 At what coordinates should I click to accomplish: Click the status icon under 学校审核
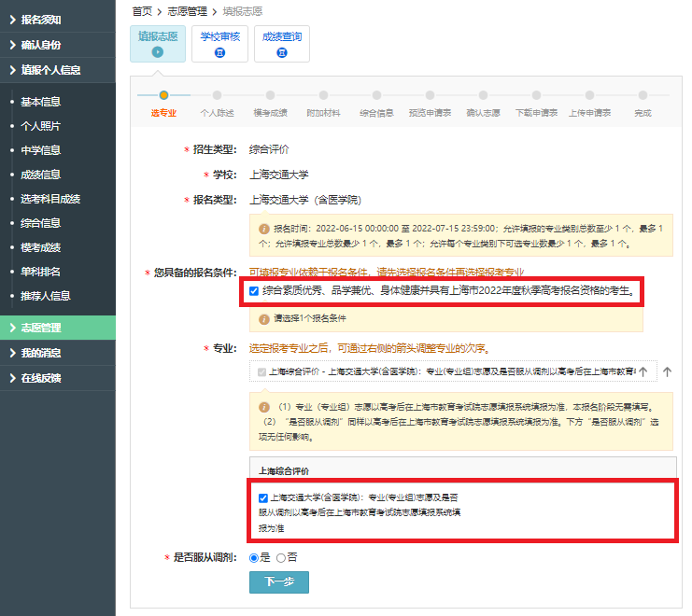coord(219,53)
